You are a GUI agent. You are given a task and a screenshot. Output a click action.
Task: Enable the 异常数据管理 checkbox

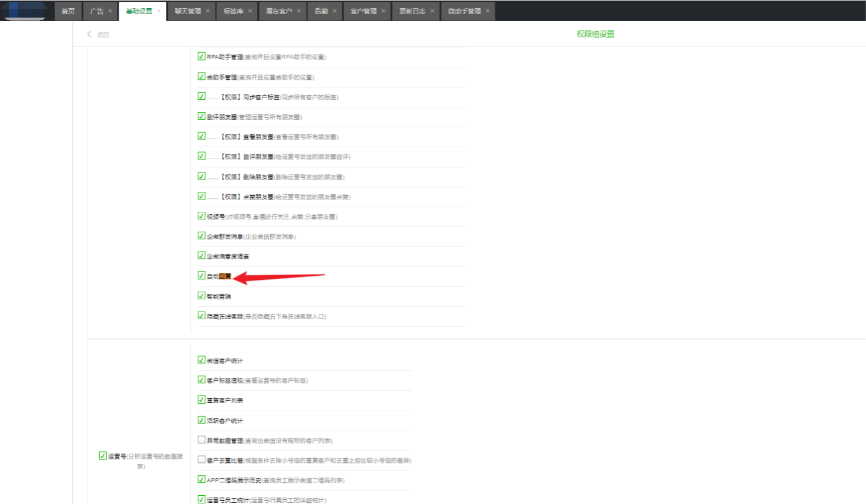click(201, 439)
